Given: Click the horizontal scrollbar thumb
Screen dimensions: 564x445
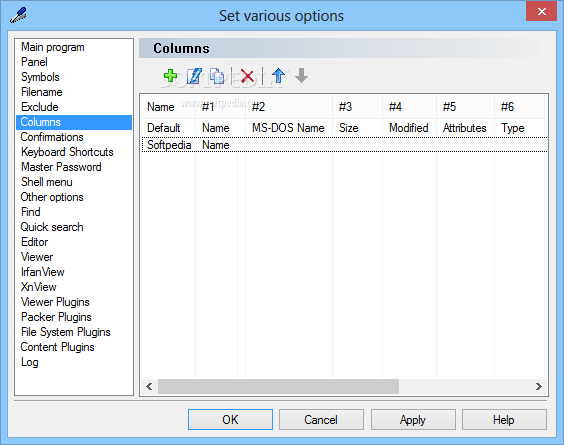Looking at the screenshot, I should [278, 386].
